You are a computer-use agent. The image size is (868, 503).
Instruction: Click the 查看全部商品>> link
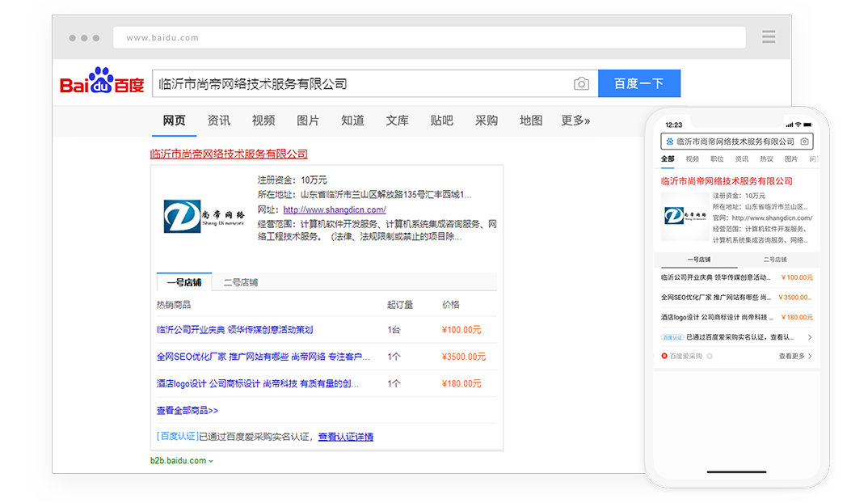[x=188, y=411]
